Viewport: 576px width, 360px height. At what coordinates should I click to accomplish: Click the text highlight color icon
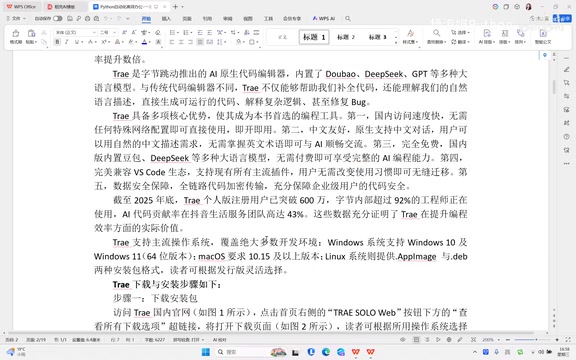[x=130, y=42]
